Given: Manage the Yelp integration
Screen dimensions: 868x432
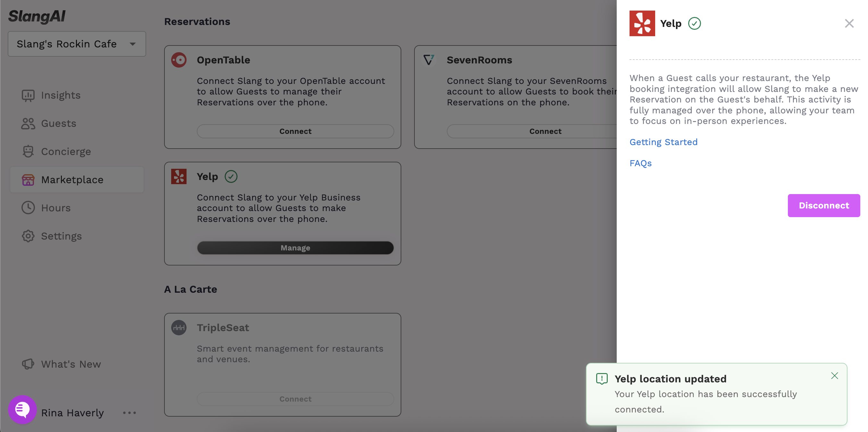Looking at the screenshot, I should click(295, 248).
